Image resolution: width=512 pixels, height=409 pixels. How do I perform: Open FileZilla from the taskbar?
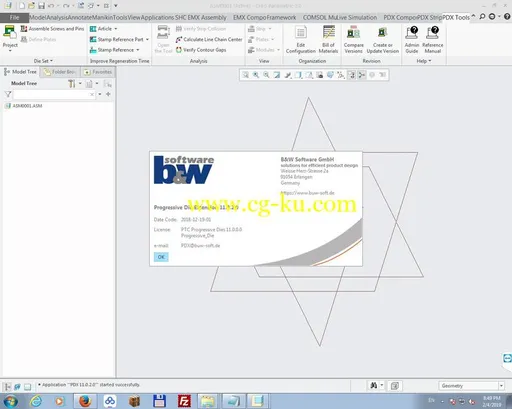pyautogui.click(x=184, y=401)
